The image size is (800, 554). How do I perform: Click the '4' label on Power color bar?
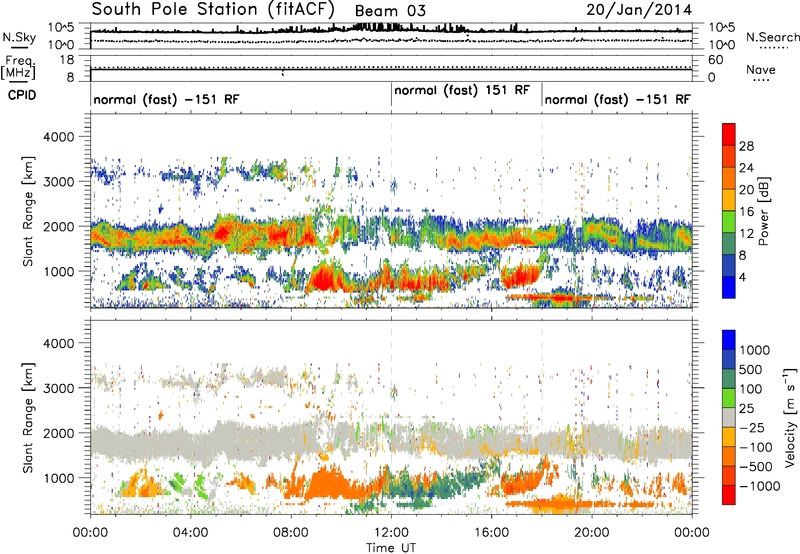coord(743,278)
